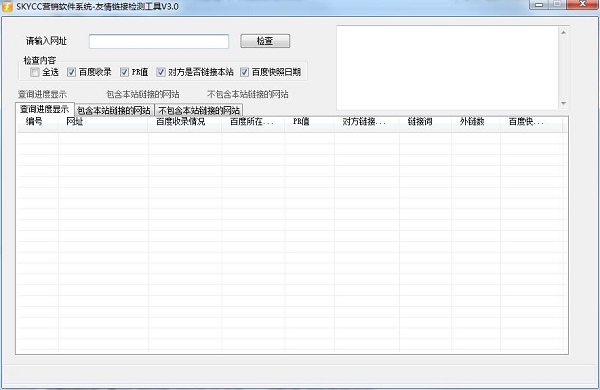Switch to the 查询进度显示 tab
The width and height of the screenshot is (600, 390).
coord(45,109)
